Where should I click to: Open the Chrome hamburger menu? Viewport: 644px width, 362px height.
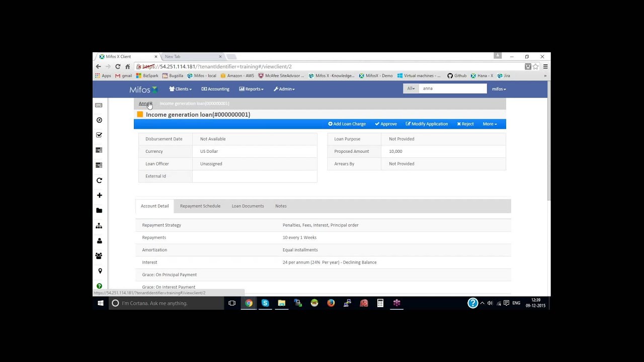point(545,66)
